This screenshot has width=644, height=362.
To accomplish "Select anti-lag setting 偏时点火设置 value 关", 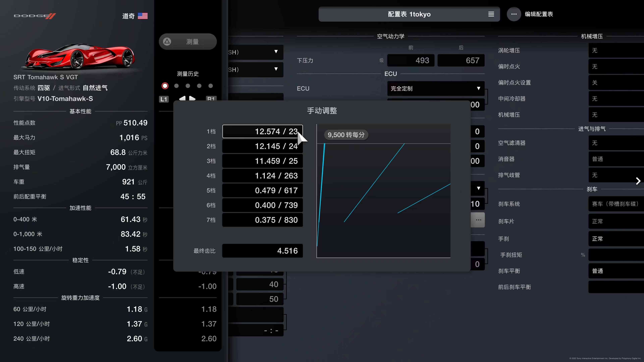I will (616, 83).
